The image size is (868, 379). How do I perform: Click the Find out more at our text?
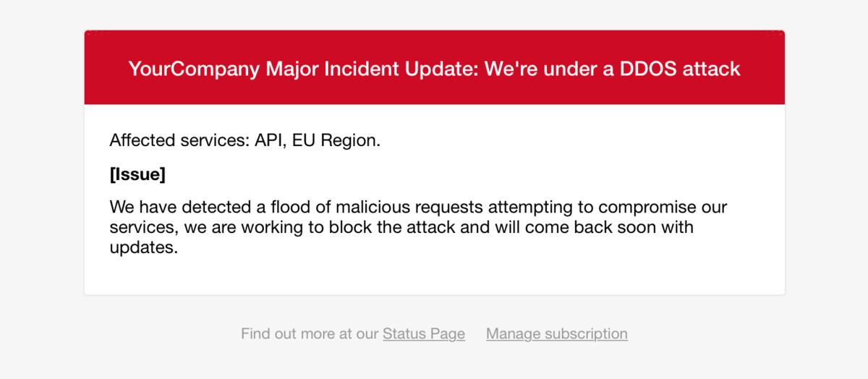coord(310,333)
